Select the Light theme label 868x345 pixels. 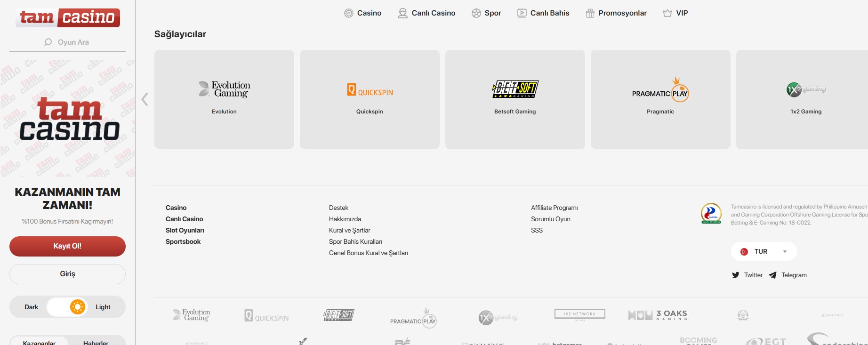[103, 307]
